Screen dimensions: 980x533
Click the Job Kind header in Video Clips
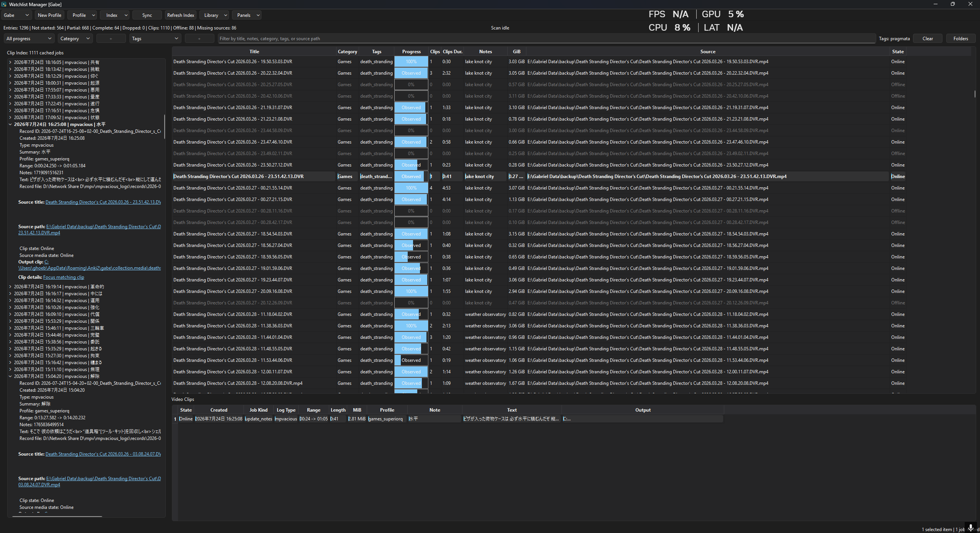tap(258, 410)
